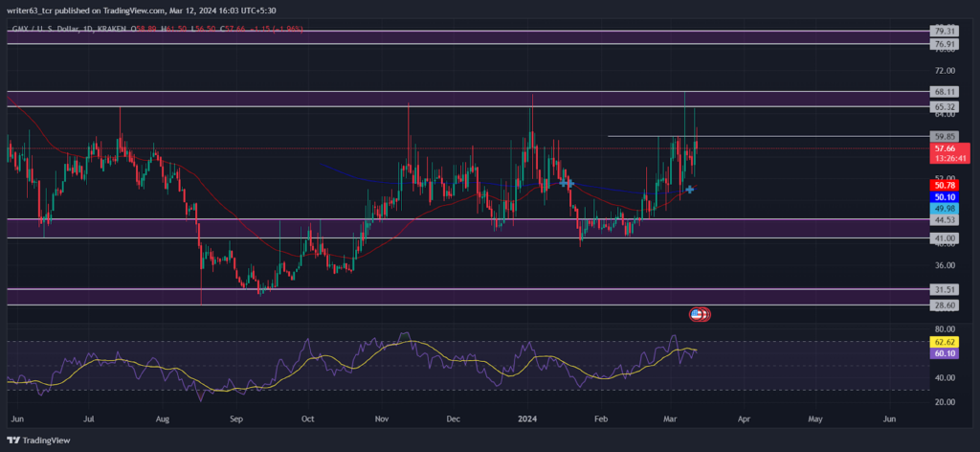Click the 79.31 price level label
Image resolution: width=980 pixels, height=452 pixels.
944,31
